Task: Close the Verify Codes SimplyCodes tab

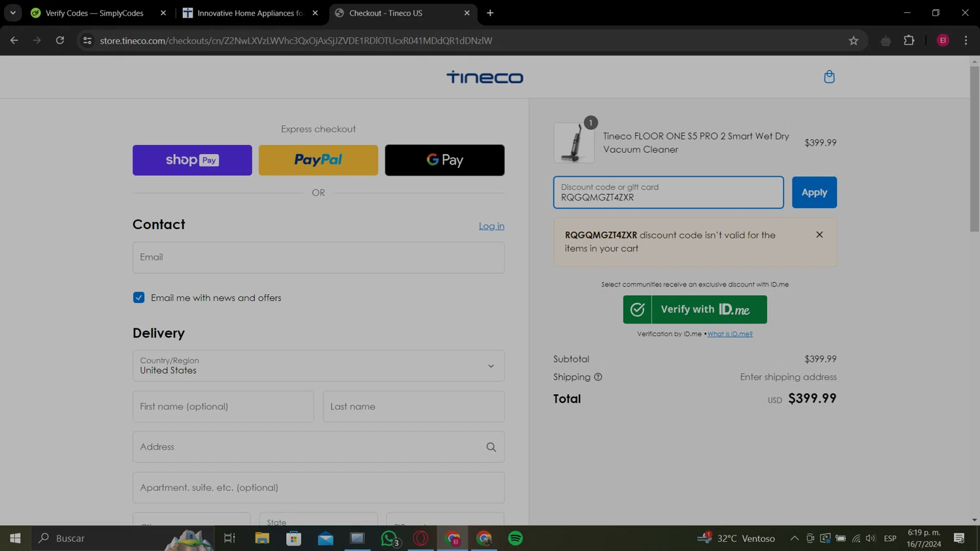Action: pyautogui.click(x=163, y=13)
